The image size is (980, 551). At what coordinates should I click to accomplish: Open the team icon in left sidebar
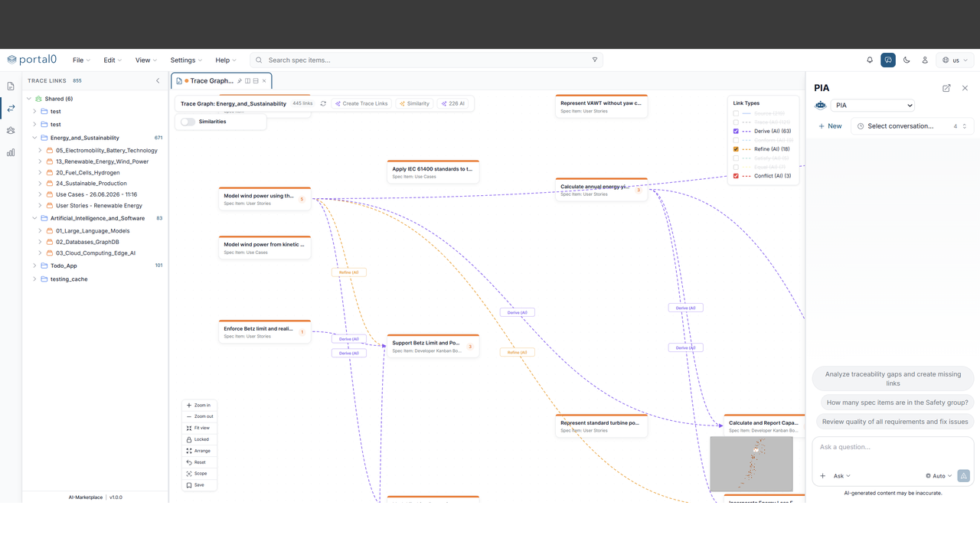click(x=11, y=131)
